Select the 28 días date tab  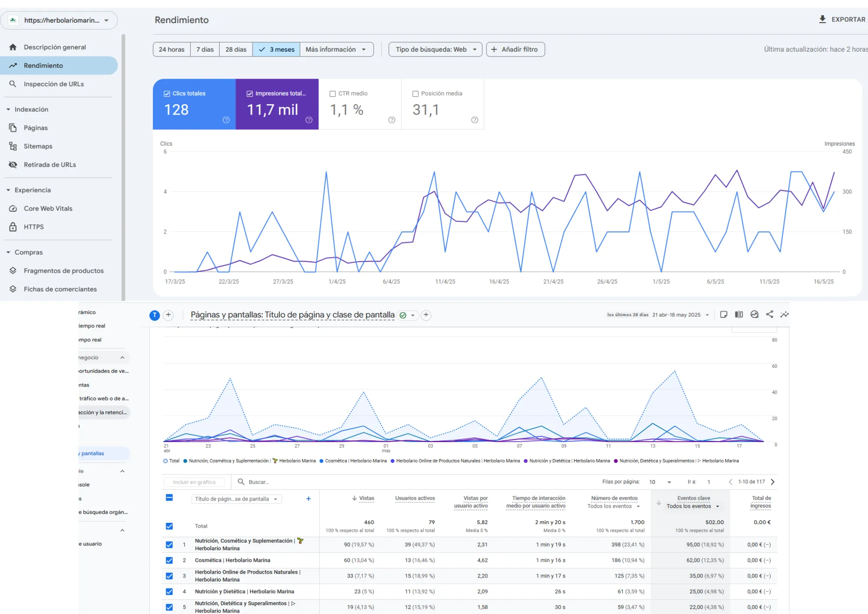pos(236,50)
